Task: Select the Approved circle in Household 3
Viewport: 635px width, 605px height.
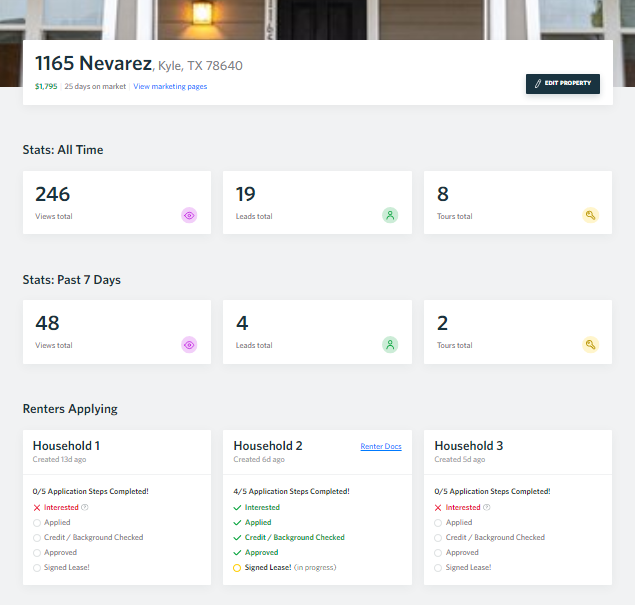Action: coord(438,553)
